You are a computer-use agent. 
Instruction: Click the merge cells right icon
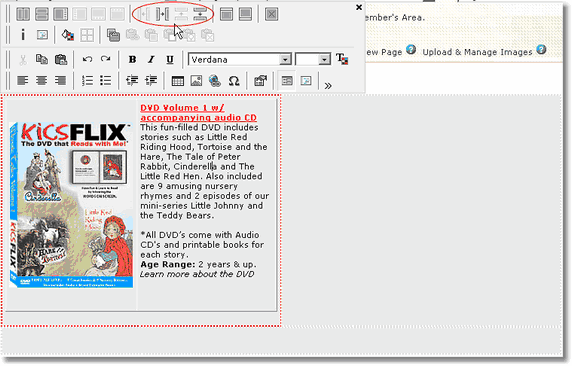point(162,14)
